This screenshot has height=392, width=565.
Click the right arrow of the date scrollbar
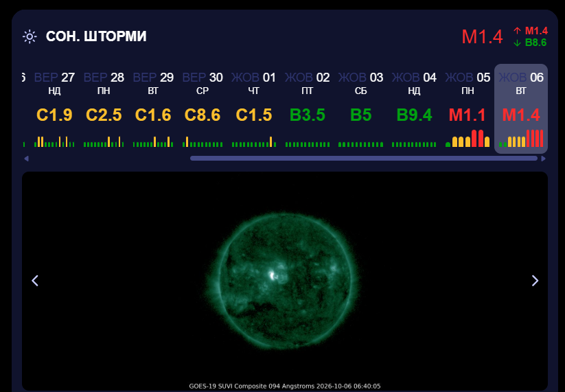pyautogui.click(x=544, y=159)
